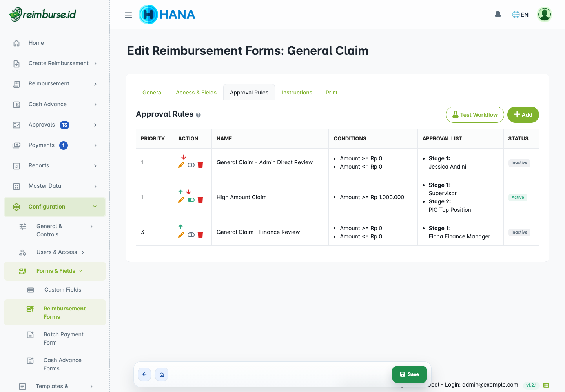Go back with the arrow button
Screen dimensions: 565x392
[x=144, y=374]
